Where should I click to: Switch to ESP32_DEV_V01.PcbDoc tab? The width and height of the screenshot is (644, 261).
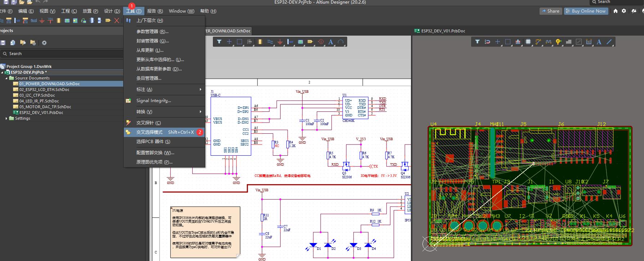point(440,31)
